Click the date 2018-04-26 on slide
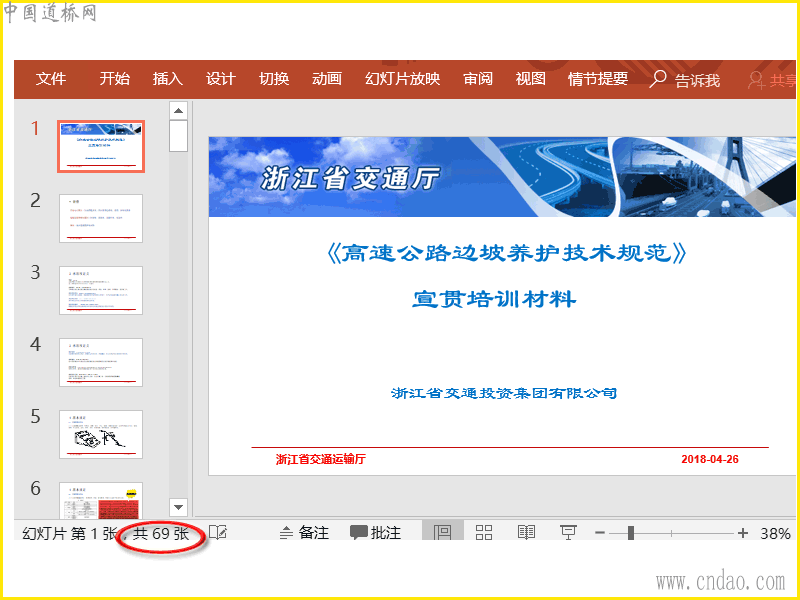 pyautogui.click(x=710, y=459)
